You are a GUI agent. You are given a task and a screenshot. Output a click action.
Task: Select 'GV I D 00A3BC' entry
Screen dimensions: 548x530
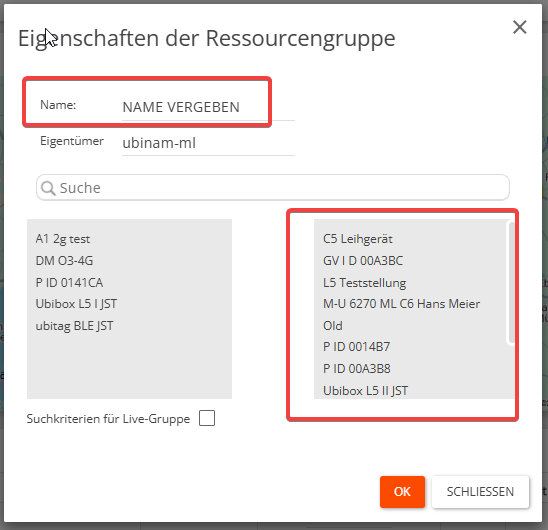coord(363,260)
